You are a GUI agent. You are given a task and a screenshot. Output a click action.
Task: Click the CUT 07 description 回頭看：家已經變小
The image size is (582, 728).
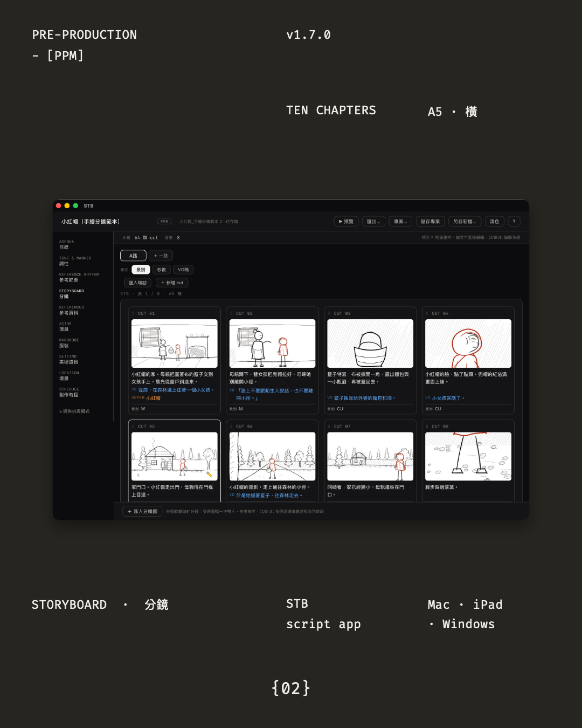366,491
